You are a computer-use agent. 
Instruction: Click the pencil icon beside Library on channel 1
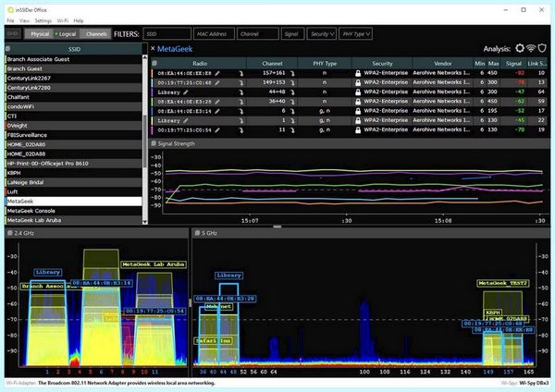pos(186,120)
